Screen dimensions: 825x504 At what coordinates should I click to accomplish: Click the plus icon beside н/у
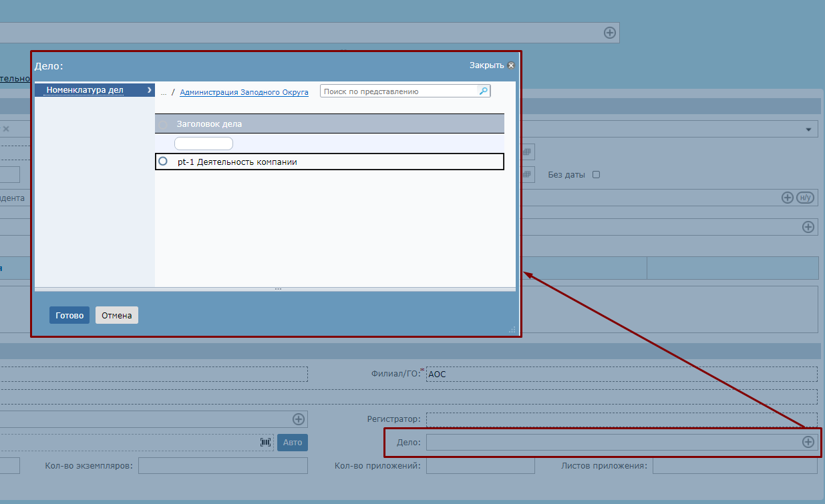(x=788, y=198)
